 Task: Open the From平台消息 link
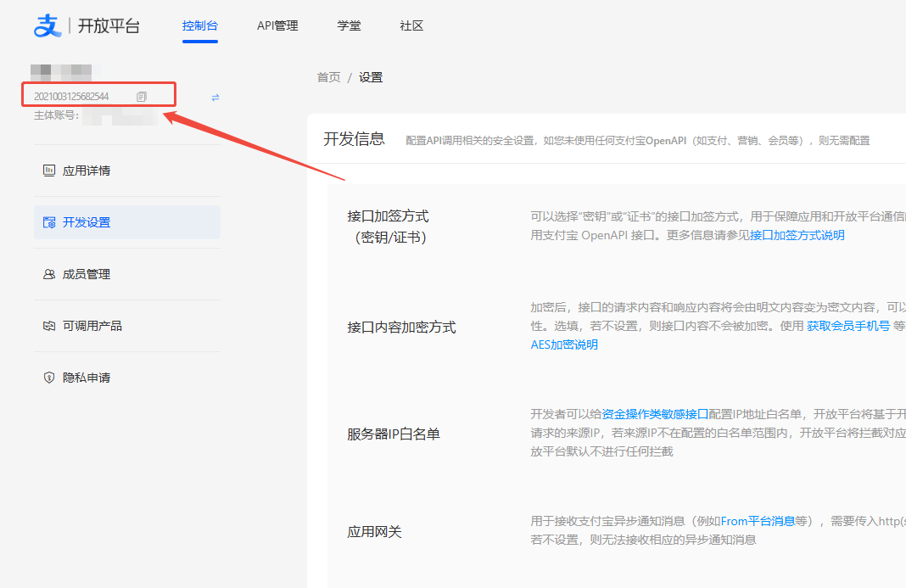[x=756, y=521]
